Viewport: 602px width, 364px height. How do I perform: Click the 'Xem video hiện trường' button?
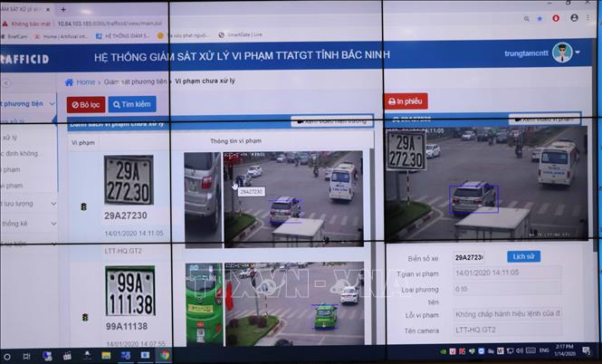tap(332, 121)
